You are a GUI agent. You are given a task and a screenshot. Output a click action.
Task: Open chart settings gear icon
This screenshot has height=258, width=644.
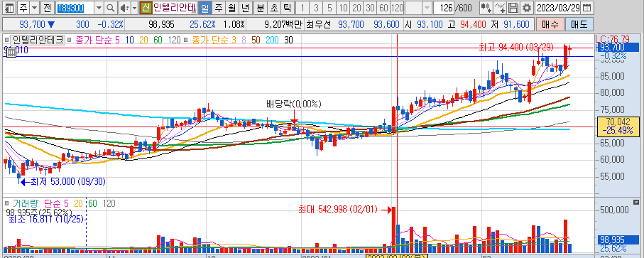point(527,7)
